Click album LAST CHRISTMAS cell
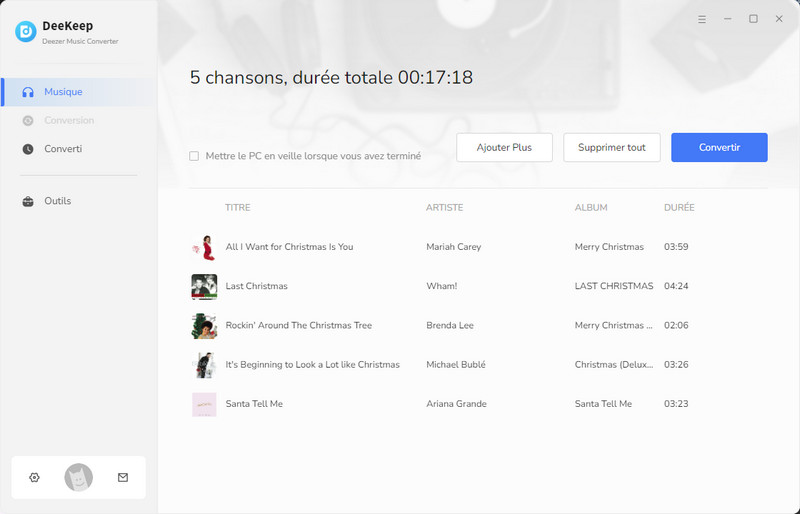Image resolution: width=800 pixels, height=514 pixels. point(614,286)
